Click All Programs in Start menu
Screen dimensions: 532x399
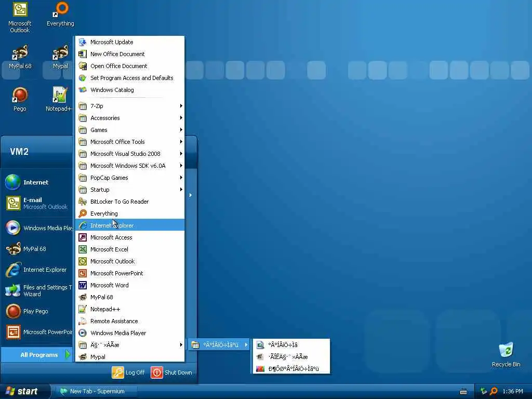click(37, 355)
